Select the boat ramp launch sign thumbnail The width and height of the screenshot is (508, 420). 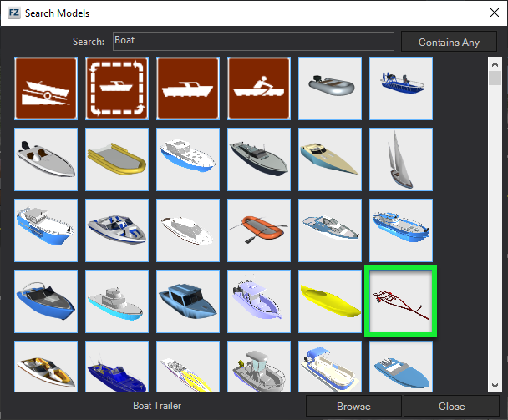coord(46,89)
